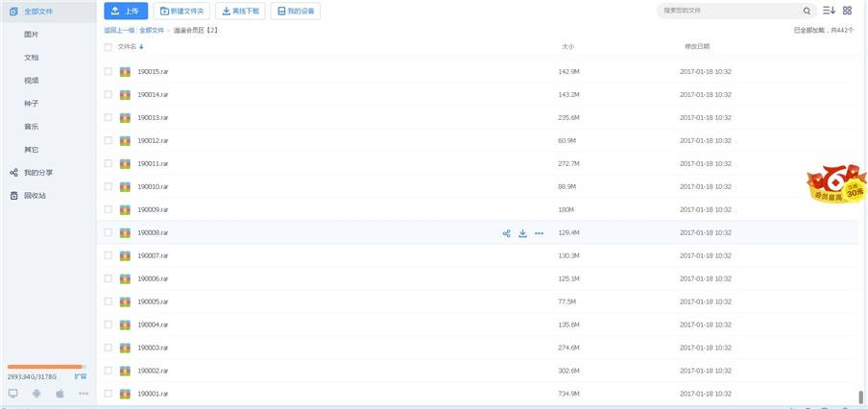The image size is (868, 409).
Task: Toggle the select-all checkbox beside 文件名
Action: (x=108, y=46)
